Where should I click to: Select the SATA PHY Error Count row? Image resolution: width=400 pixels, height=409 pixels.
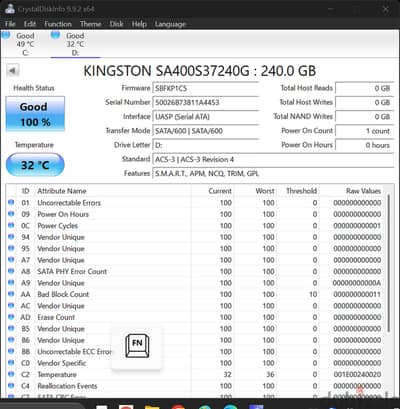pyautogui.click(x=195, y=271)
